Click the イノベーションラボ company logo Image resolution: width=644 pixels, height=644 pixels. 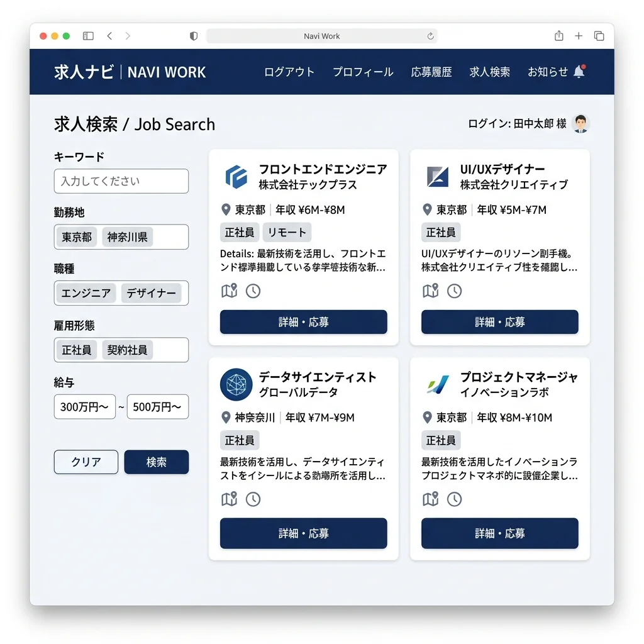tap(438, 384)
